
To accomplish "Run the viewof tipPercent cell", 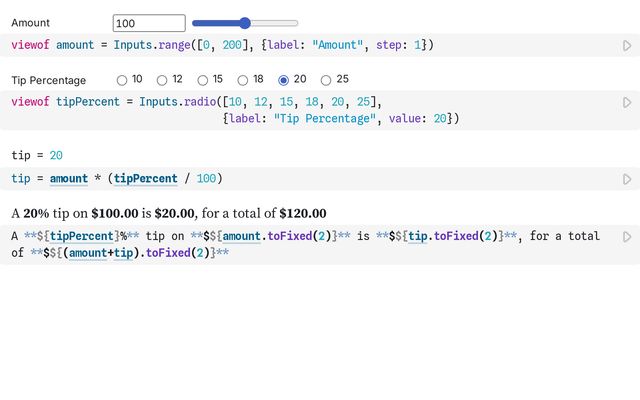I will 627,102.
